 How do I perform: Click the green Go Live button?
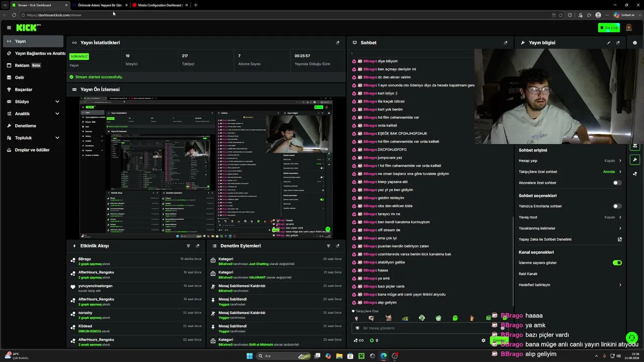pos(609,28)
